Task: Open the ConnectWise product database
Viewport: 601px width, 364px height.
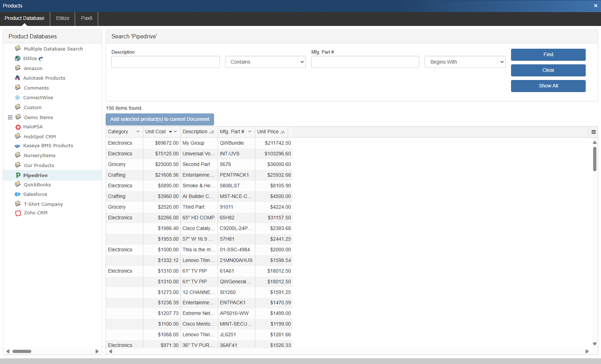Action: click(38, 98)
